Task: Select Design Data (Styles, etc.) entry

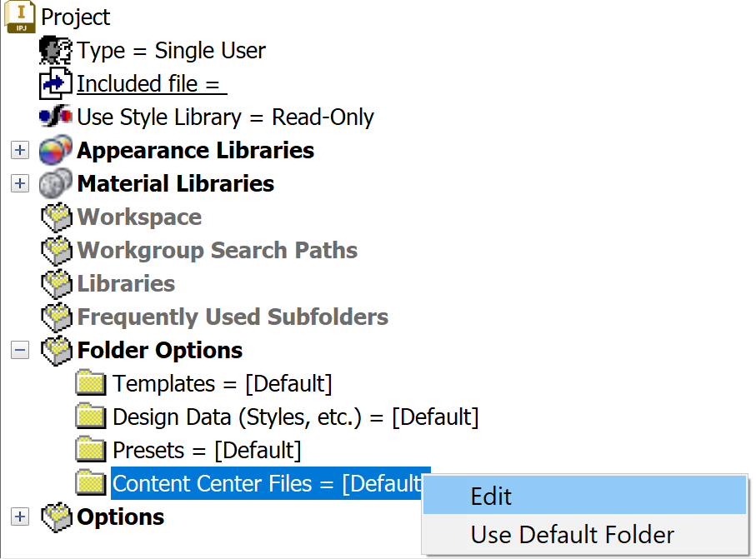Action: 295,417
